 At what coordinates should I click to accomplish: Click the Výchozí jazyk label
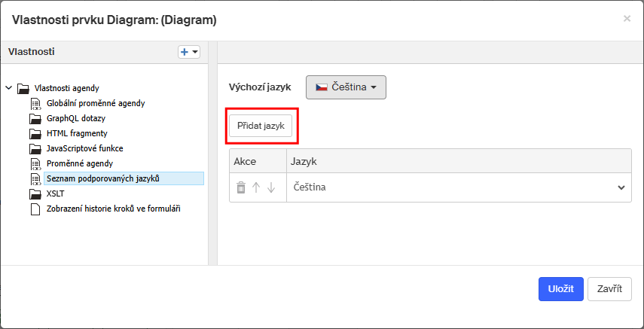click(x=260, y=87)
